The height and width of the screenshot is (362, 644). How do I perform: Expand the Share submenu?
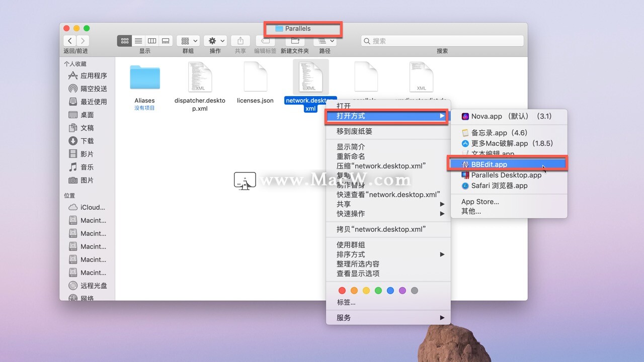pyautogui.click(x=388, y=204)
